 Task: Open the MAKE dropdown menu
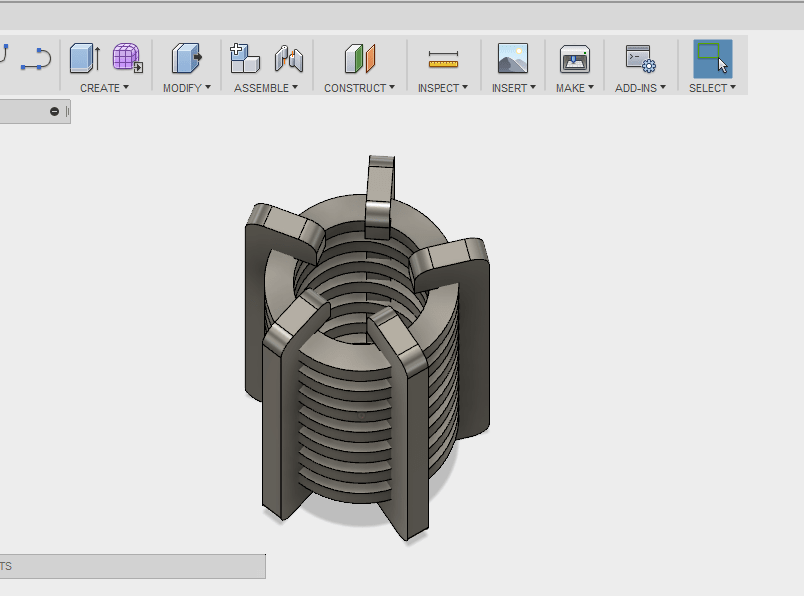click(x=575, y=88)
